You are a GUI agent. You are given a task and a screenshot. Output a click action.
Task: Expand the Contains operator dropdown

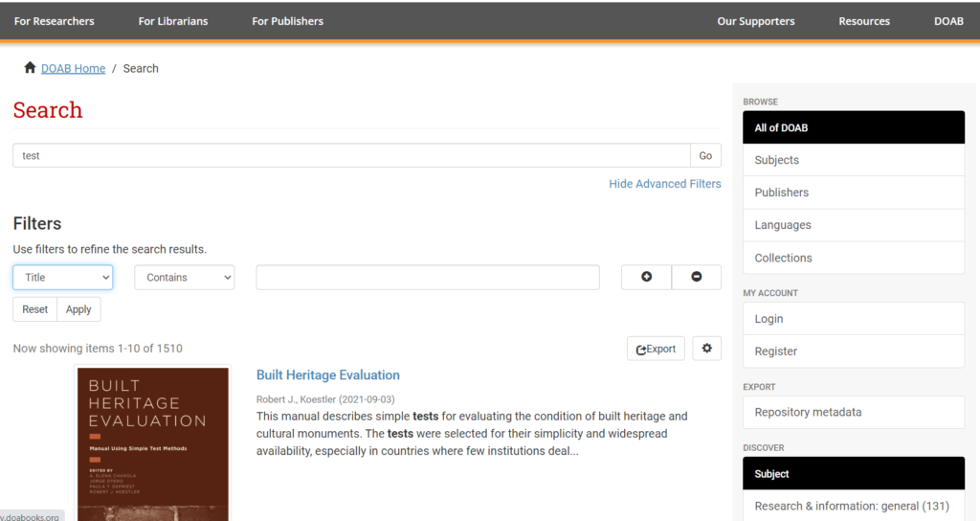(x=184, y=278)
